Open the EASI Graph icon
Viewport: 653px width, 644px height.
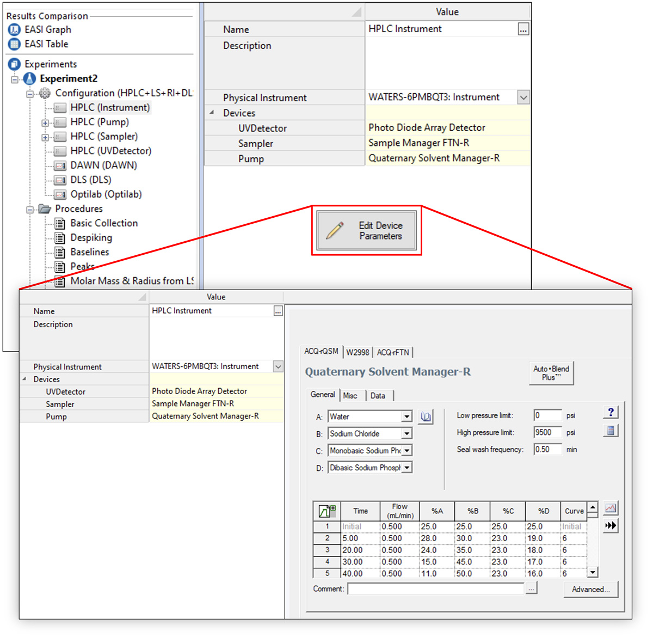[x=14, y=30]
